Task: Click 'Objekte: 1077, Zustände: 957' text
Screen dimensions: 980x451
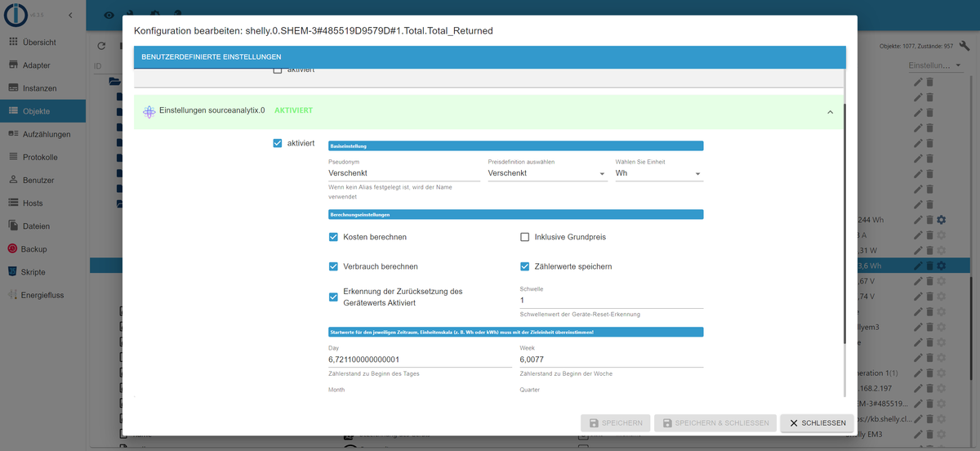Action: [915, 47]
